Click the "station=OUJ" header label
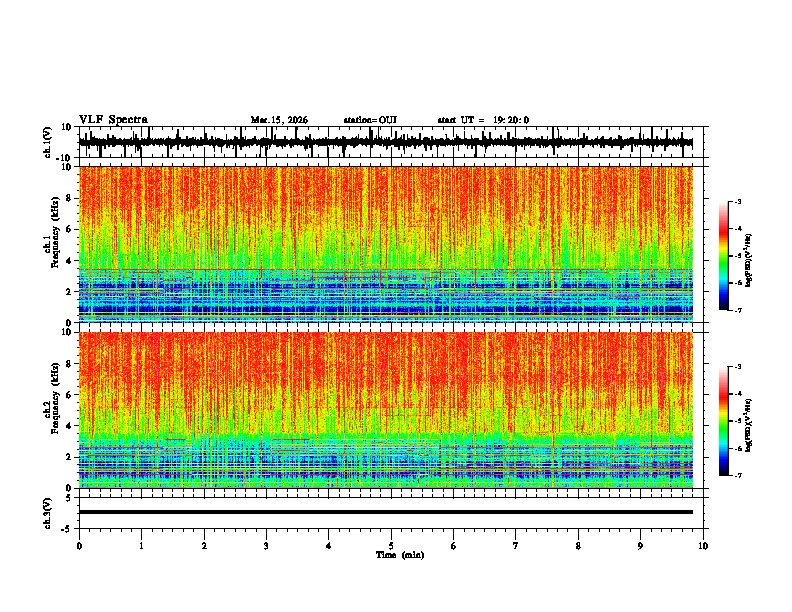 [x=370, y=120]
